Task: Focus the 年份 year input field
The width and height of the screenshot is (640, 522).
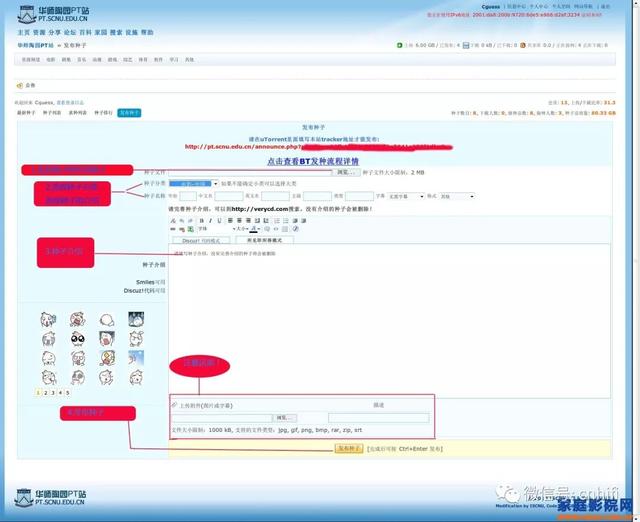Action: pos(188,196)
